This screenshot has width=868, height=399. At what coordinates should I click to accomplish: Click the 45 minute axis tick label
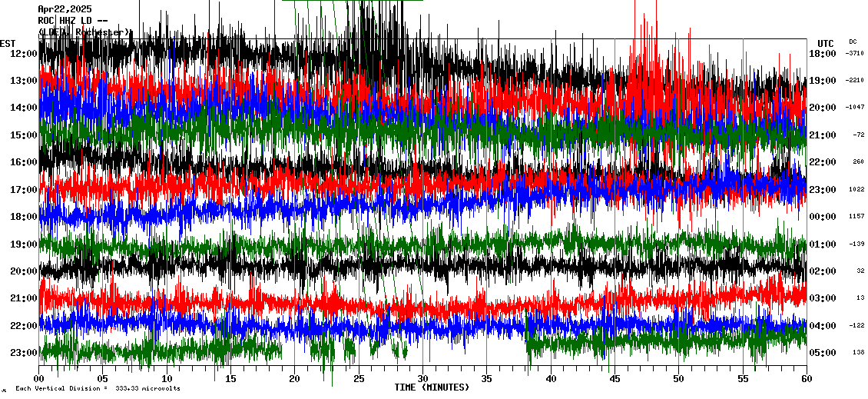[x=615, y=379]
